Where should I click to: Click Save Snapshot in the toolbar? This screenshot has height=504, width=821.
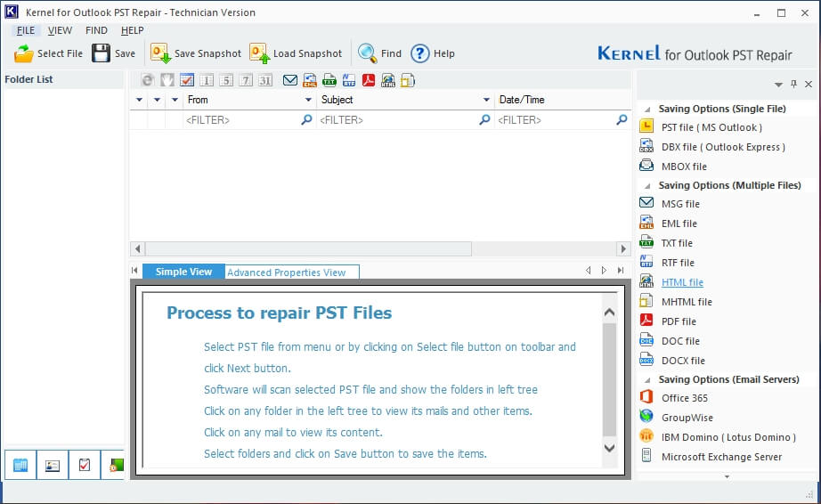196,53
